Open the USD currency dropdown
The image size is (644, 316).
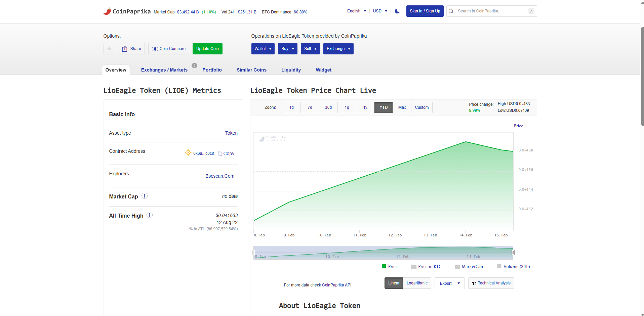[x=380, y=11]
